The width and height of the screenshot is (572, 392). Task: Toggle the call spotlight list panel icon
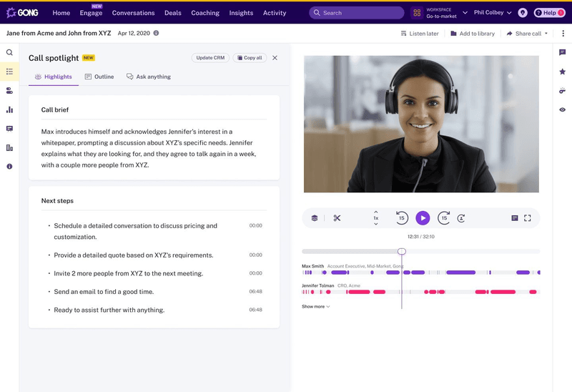tap(9, 72)
